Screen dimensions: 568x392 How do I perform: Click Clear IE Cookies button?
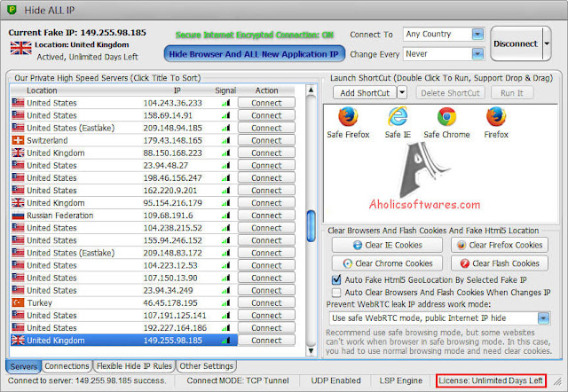(387, 245)
